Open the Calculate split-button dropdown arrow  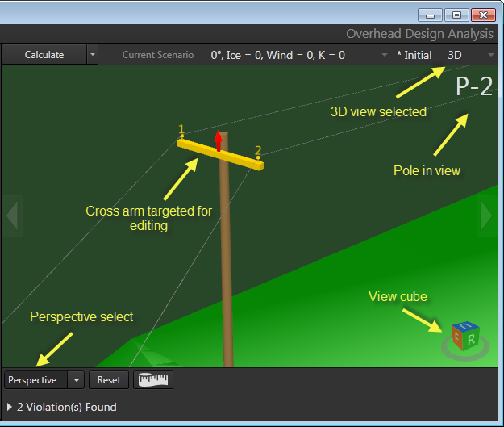coord(92,55)
